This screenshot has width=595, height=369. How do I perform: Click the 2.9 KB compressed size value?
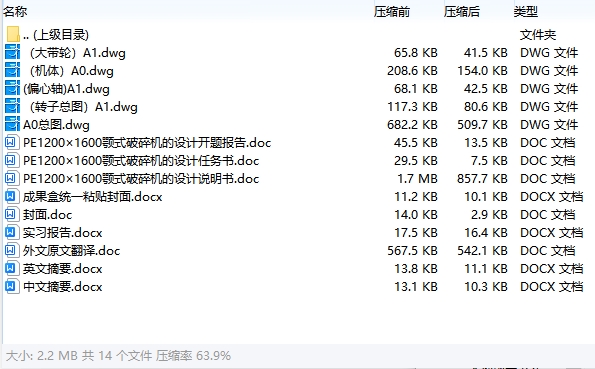[490, 214]
